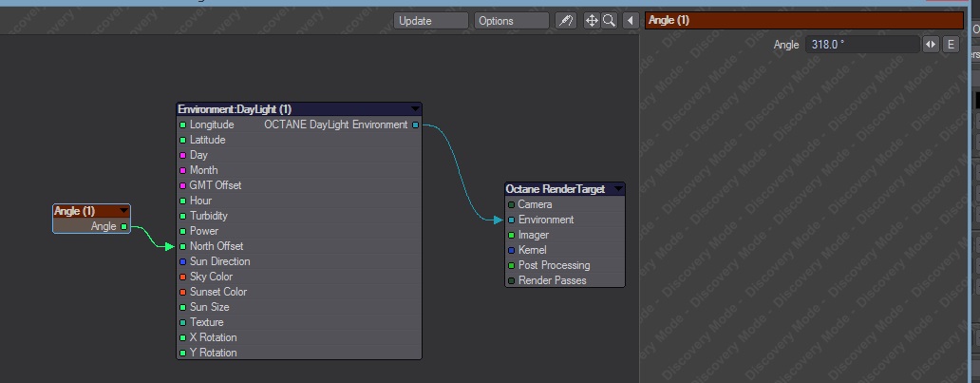The image size is (980, 383).
Task: Click the Post Processing label
Action: (555, 265)
